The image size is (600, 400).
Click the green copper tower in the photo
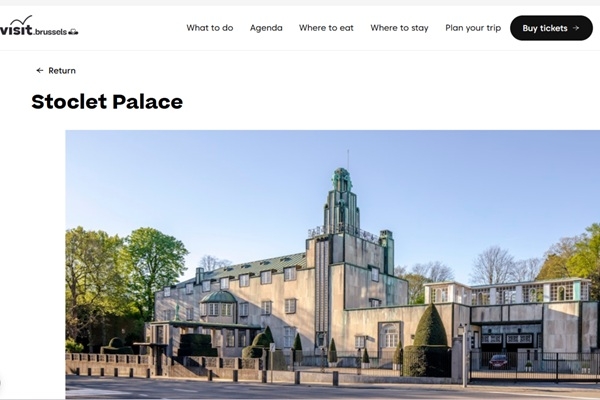342,202
